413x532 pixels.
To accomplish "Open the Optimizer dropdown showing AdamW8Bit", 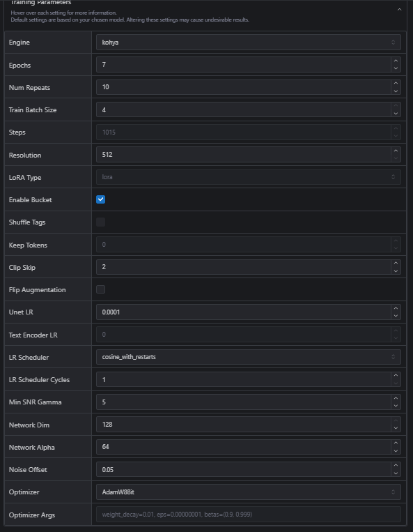I will 249,492.
